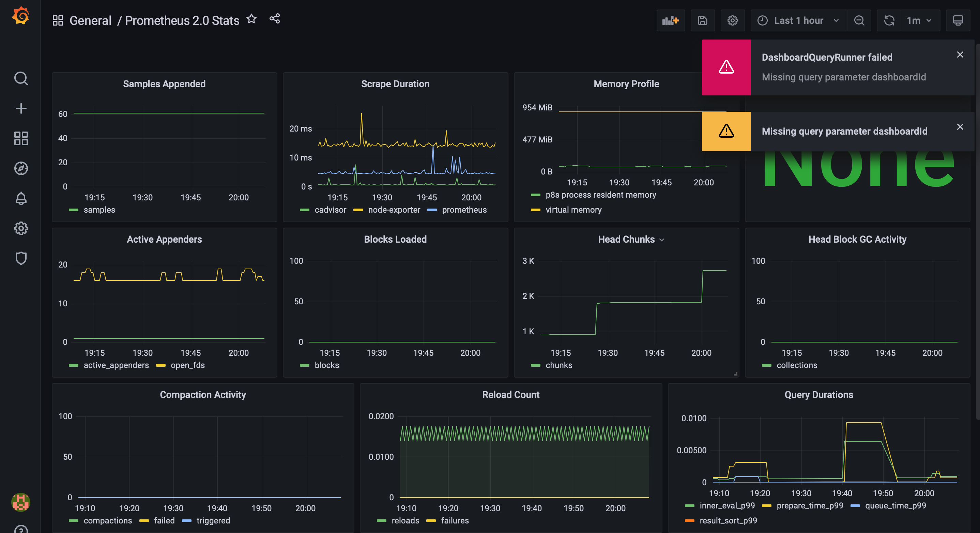Click Prometheus 2.0 Stats dashboard title
The width and height of the screenshot is (980, 533).
[x=182, y=20]
